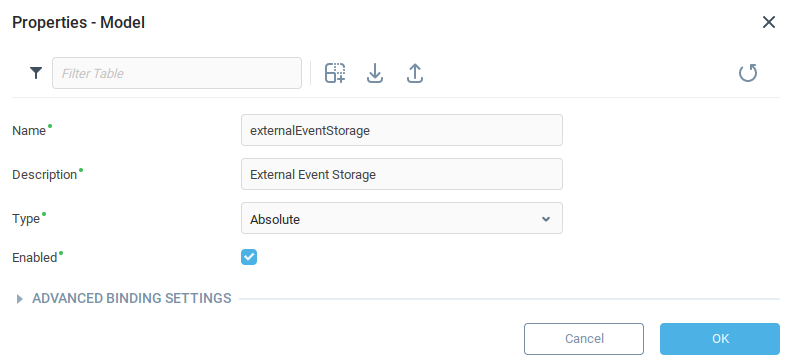Click the OK button
The image size is (787, 363).
point(720,339)
